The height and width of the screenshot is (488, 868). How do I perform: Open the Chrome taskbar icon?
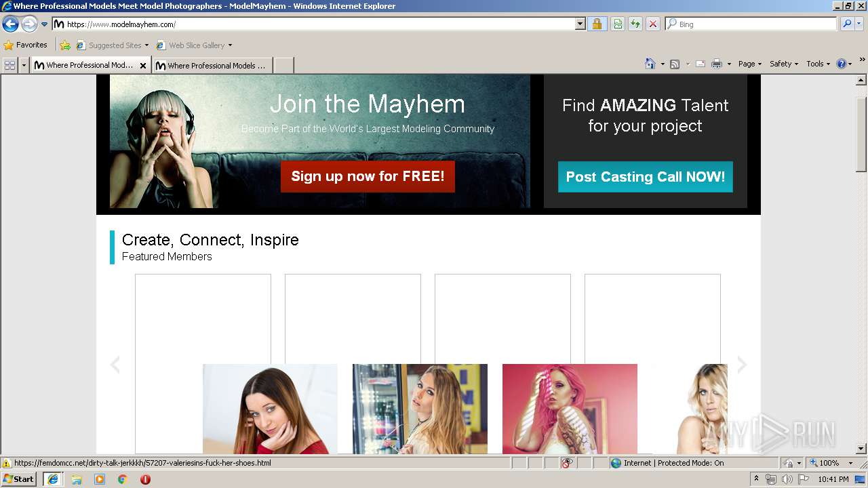pyautogui.click(x=123, y=479)
